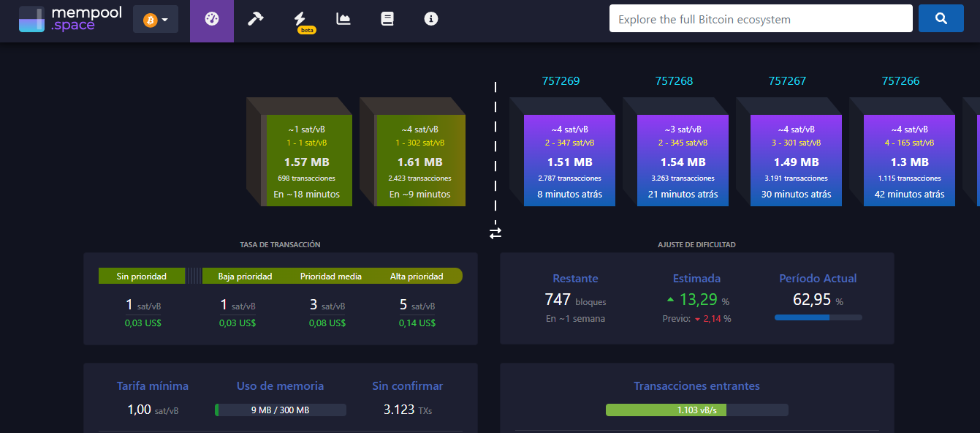Click the Sin prioridad fee segment
This screenshot has width=980, height=433.
tap(142, 276)
